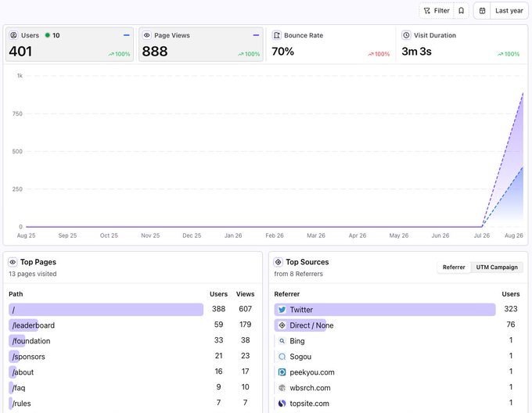
Task: Select the /faq path row
Action: point(131,387)
